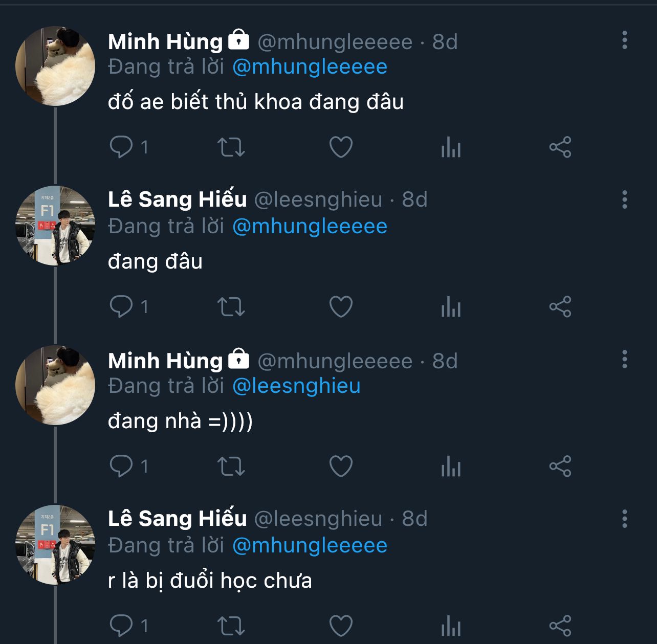Image resolution: width=657 pixels, height=644 pixels.
Task: Reply to the "đang nhà =))))" tweet
Action: (121, 467)
